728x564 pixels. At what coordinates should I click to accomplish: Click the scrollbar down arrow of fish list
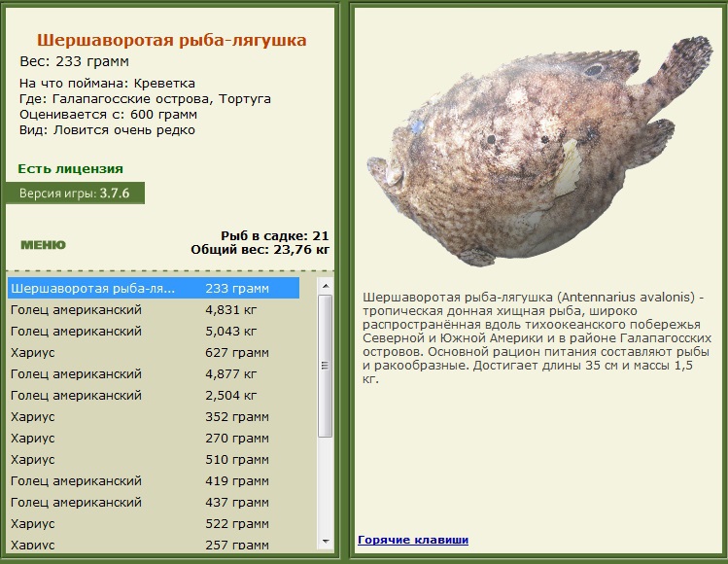point(326,542)
